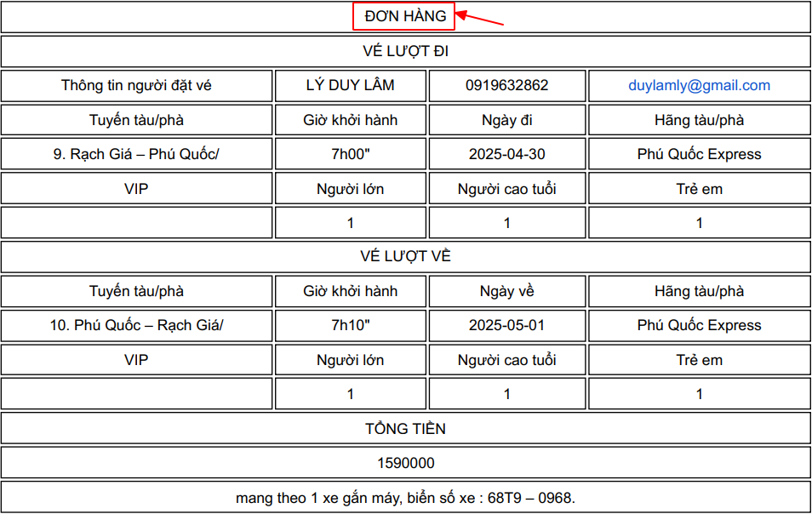The width and height of the screenshot is (812, 514).
Task: Click the VIP cell in the VÉ LƯỢT VỀ section
Action: (x=136, y=360)
